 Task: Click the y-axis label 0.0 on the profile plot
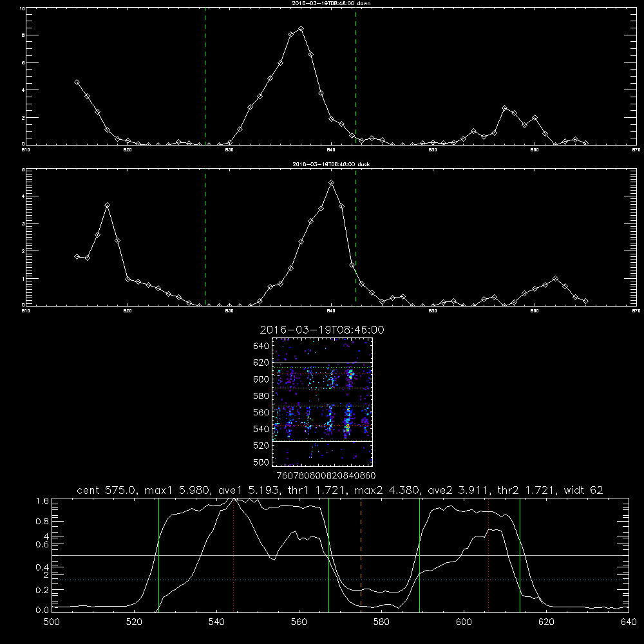click(43, 611)
